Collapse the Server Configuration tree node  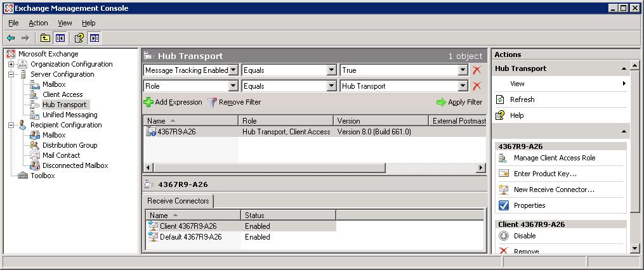click(x=11, y=74)
